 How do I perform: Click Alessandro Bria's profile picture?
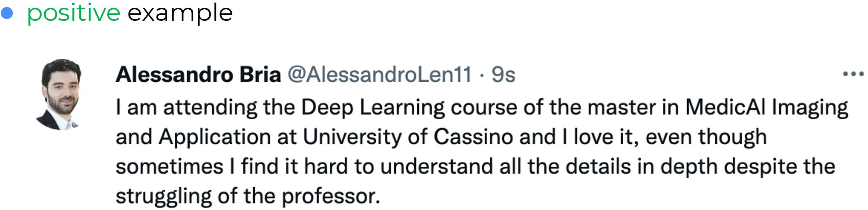click(x=60, y=95)
